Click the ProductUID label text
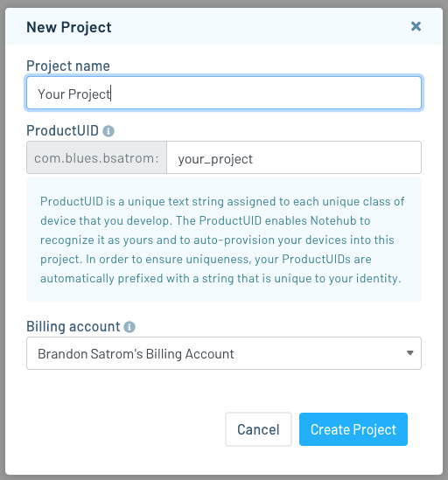This screenshot has height=480, width=448. point(62,131)
